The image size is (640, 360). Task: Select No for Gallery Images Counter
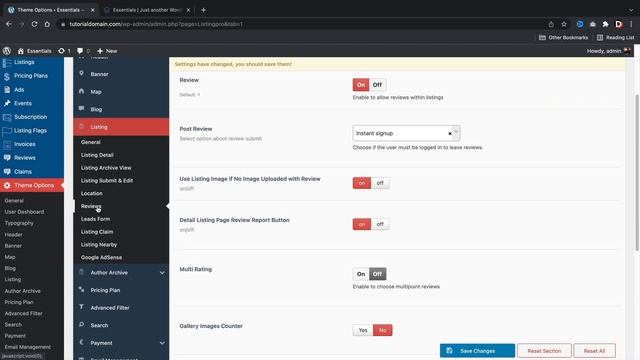382,330
